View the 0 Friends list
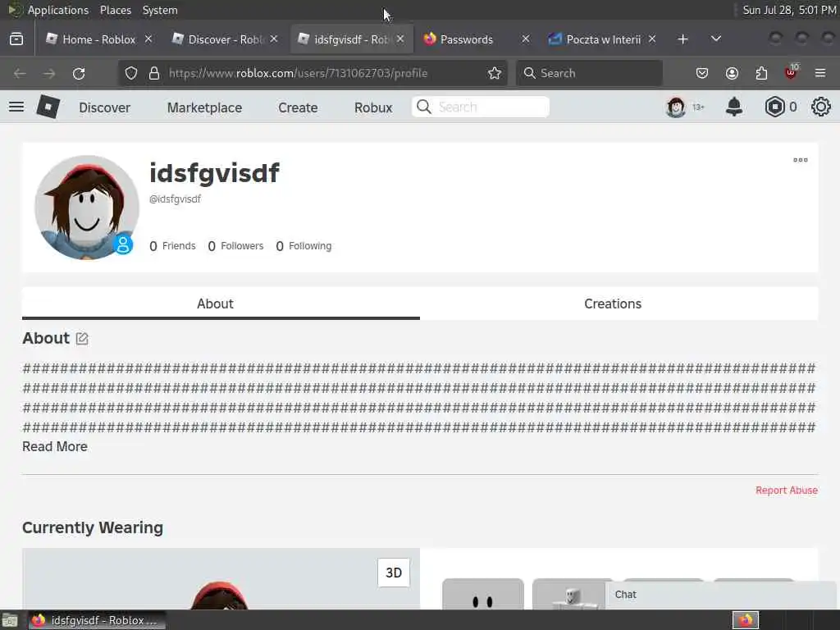 coord(172,246)
